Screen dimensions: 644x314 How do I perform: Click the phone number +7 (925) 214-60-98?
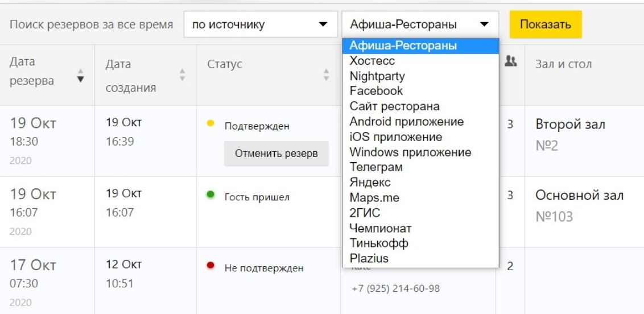(x=395, y=289)
